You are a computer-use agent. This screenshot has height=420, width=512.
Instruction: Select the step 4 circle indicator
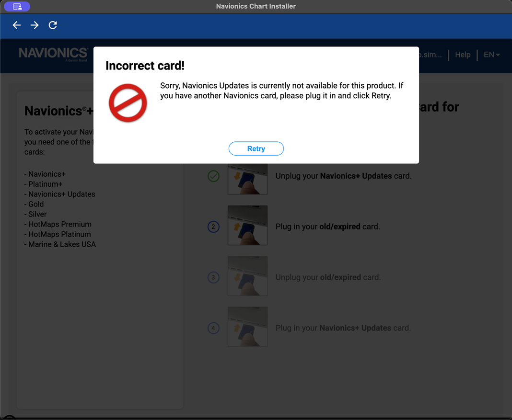point(213,328)
